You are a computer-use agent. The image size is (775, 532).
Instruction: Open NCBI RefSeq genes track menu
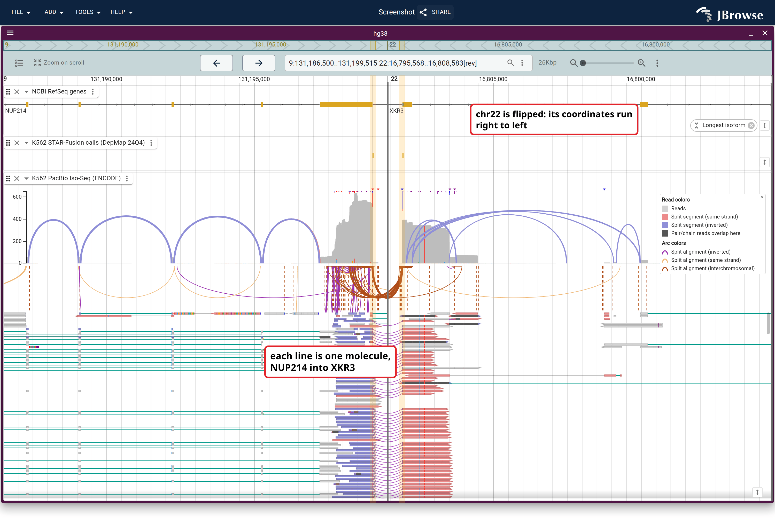point(93,92)
